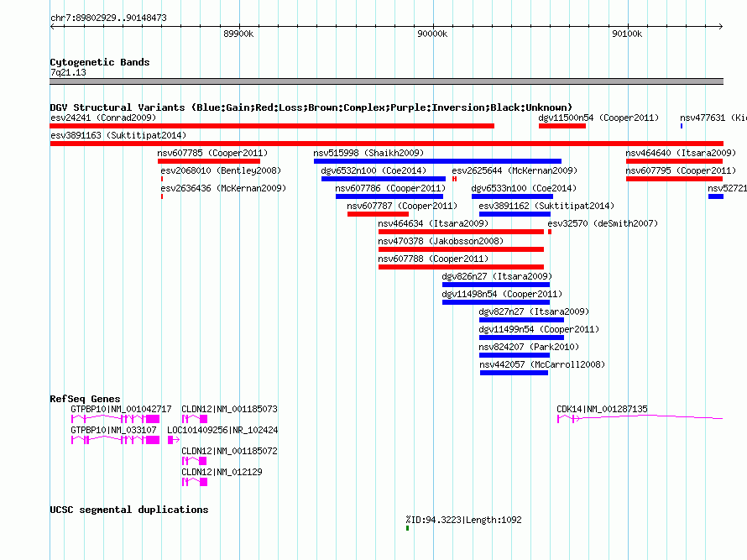Select the esv3891163 (Suktitipat2014) variant label
The width and height of the screenshot is (747, 560).
118,135
